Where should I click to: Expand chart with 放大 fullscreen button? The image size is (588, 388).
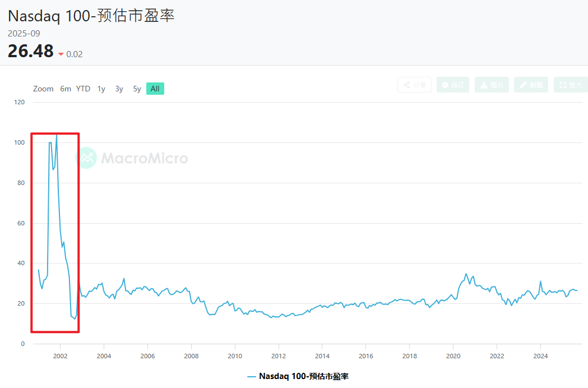571,85
